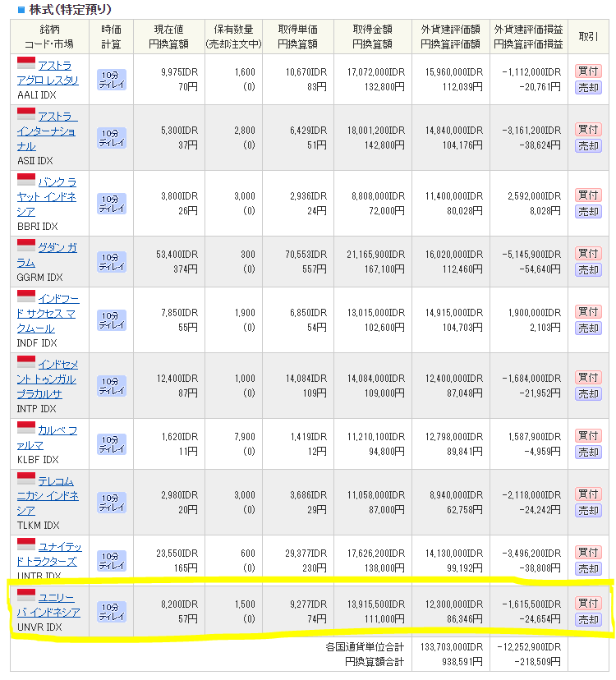Click the 外貨建評価損益 column header
Image resolution: width=616 pixels, height=680 pixels.
coord(528,36)
